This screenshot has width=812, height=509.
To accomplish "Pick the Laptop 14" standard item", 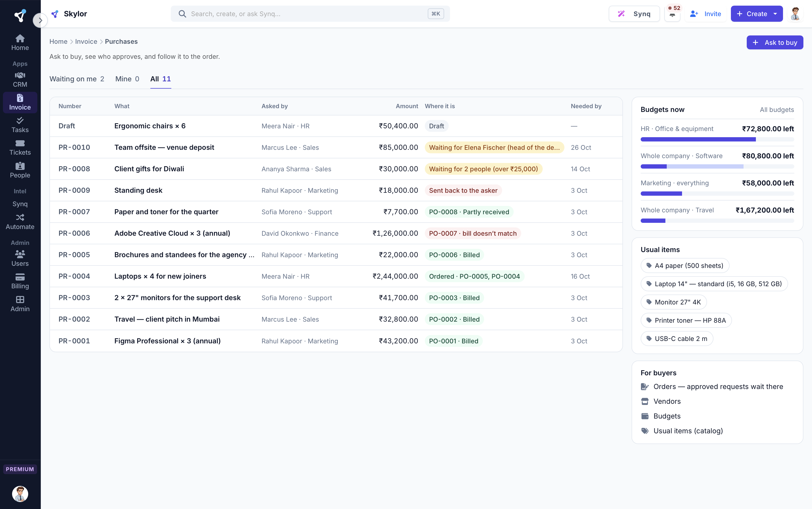I will click(x=714, y=284).
